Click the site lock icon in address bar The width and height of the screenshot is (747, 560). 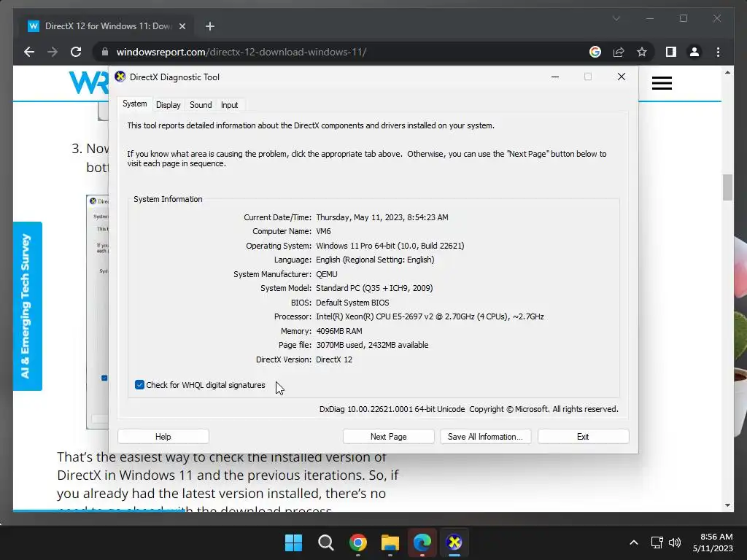pyautogui.click(x=105, y=52)
